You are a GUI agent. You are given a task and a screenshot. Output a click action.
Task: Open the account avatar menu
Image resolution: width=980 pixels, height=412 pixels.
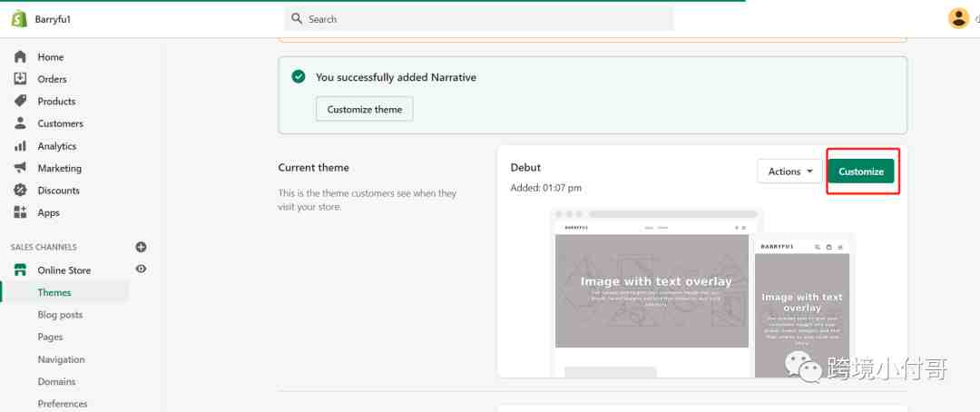click(958, 18)
